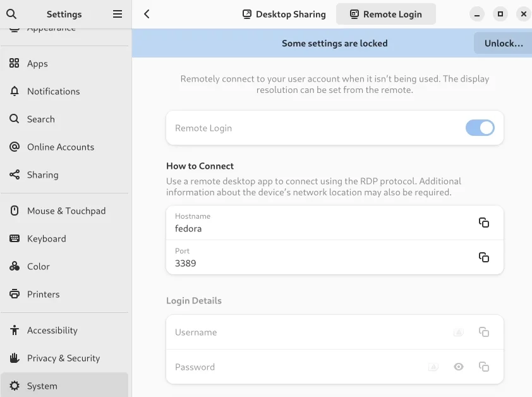Select the Remote Login tab
The width and height of the screenshot is (532, 397).
point(386,14)
